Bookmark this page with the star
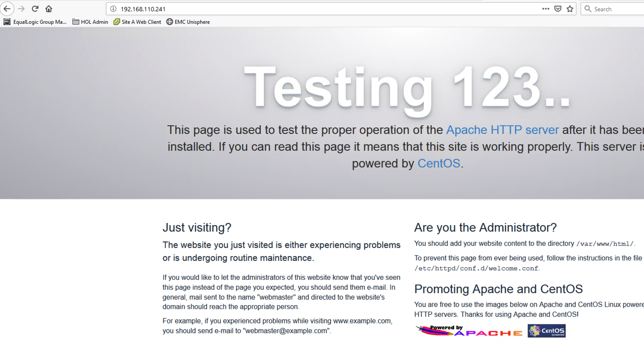Viewport: 644px width, 350px height. (570, 9)
